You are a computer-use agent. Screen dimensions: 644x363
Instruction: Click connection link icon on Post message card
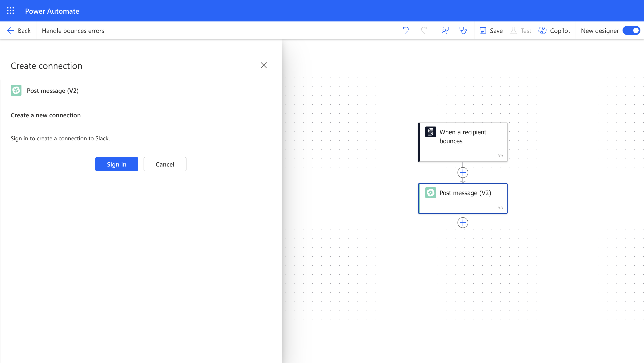(500, 207)
